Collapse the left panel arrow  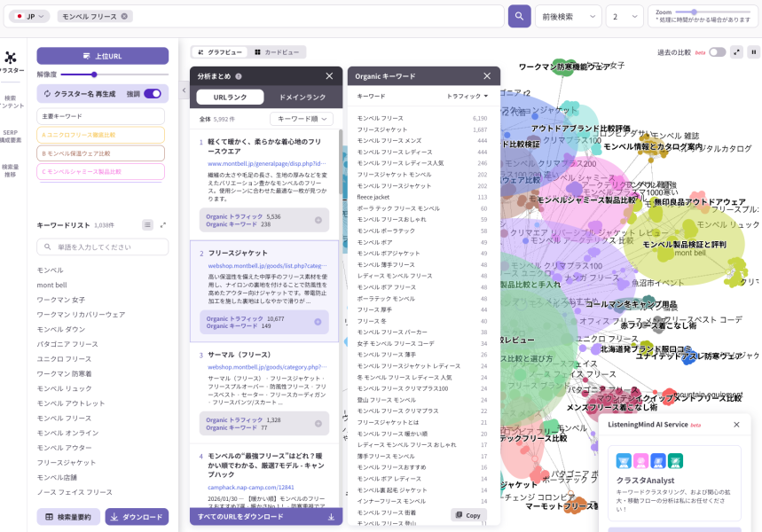[184, 90]
